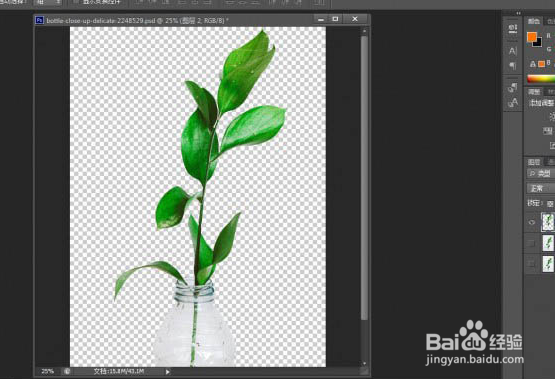The height and width of the screenshot is (379, 555).
Task: Click the 25% zoom field in status bar
Action: point(47,371)
